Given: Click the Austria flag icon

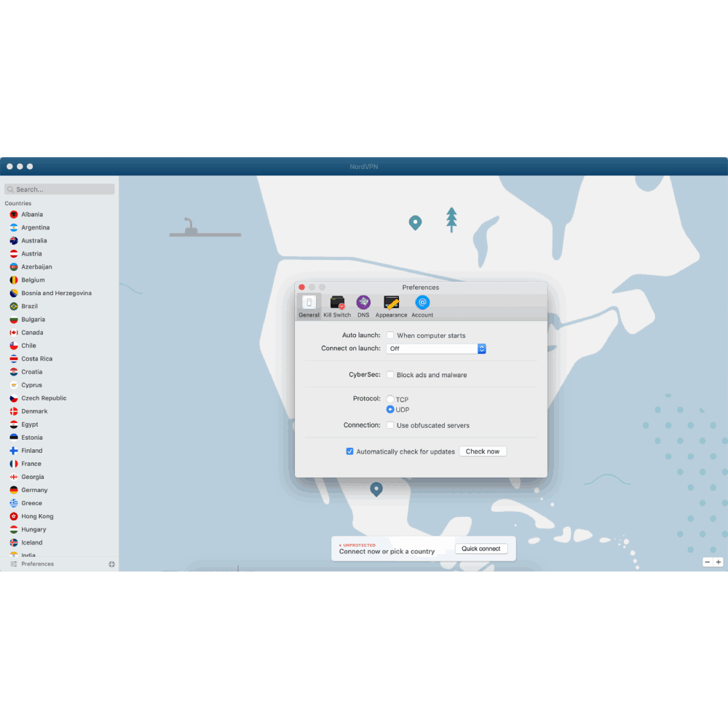Looking at the screenshot, I should (14, 254).
